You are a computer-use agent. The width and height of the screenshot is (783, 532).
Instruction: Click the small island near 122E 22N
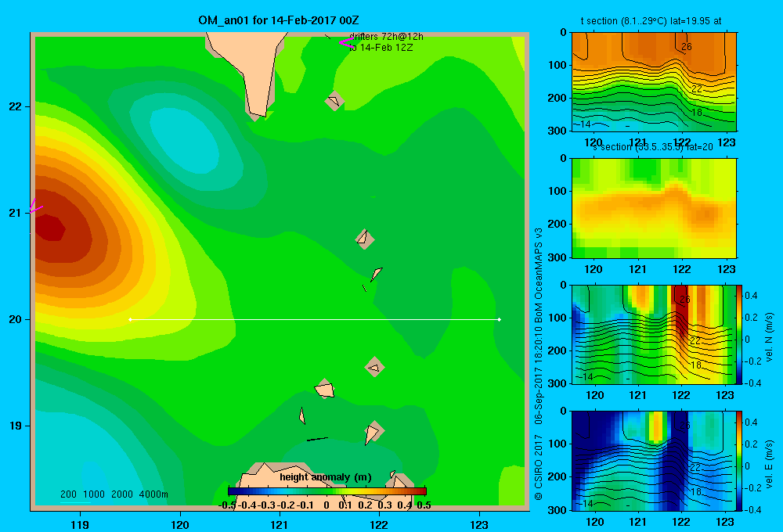tap(334, 101)
